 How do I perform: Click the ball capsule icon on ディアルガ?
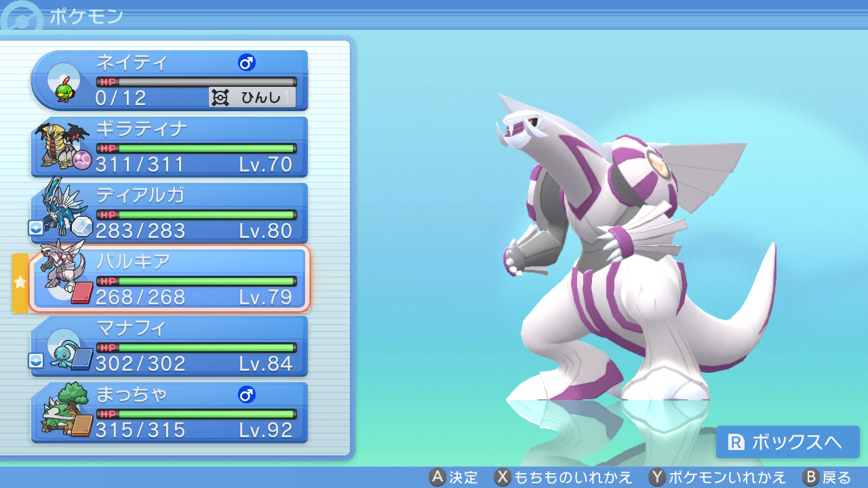36,228
